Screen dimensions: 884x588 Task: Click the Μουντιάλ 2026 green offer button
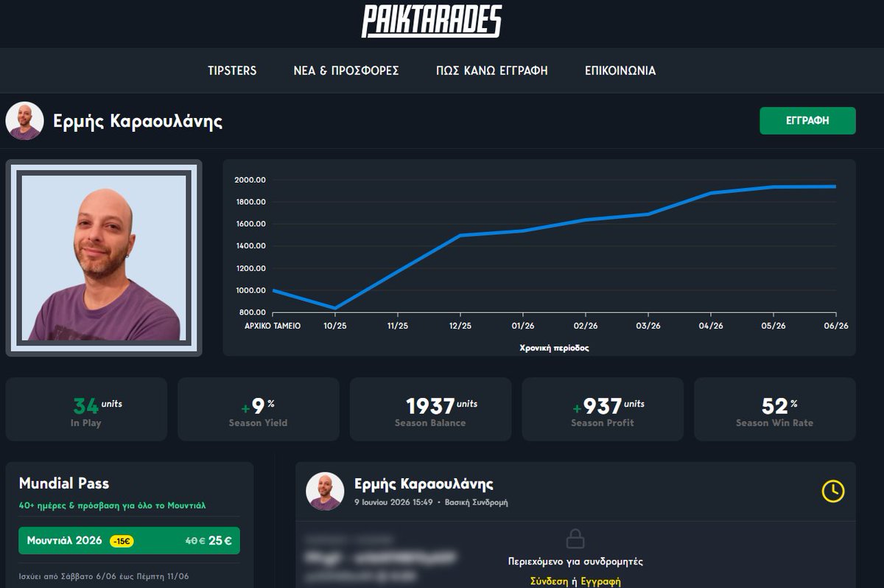click(129, 540)
